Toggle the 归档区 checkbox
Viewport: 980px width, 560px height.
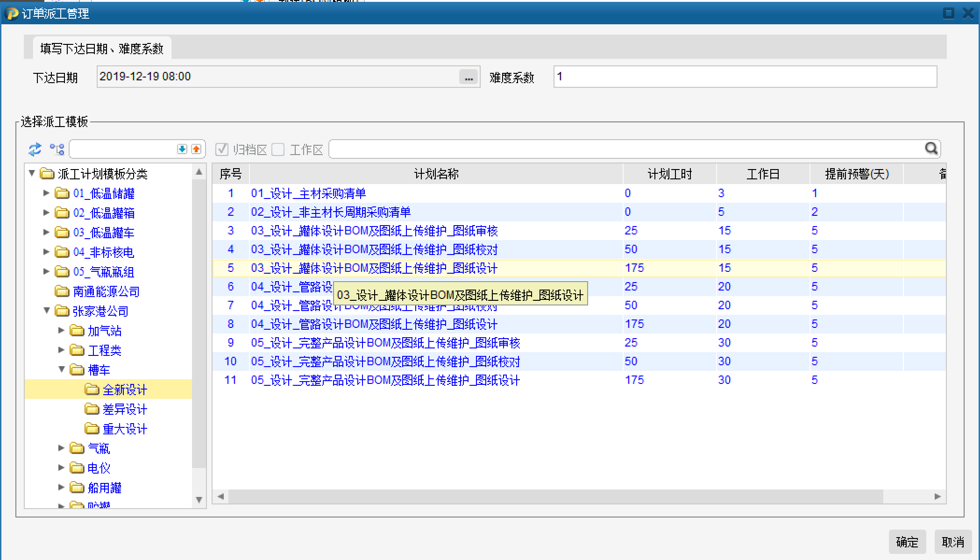click(x=222, y=149)
